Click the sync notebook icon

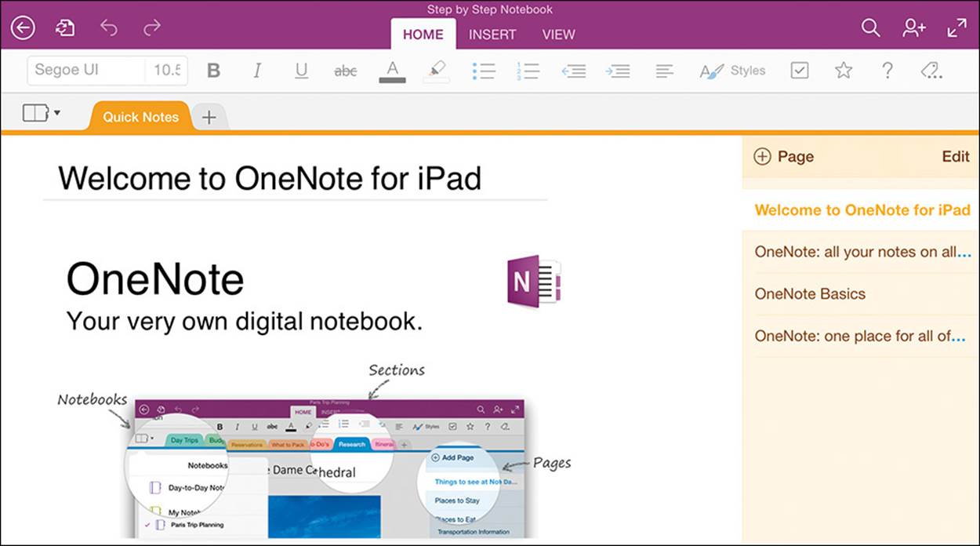click(65, 29)
